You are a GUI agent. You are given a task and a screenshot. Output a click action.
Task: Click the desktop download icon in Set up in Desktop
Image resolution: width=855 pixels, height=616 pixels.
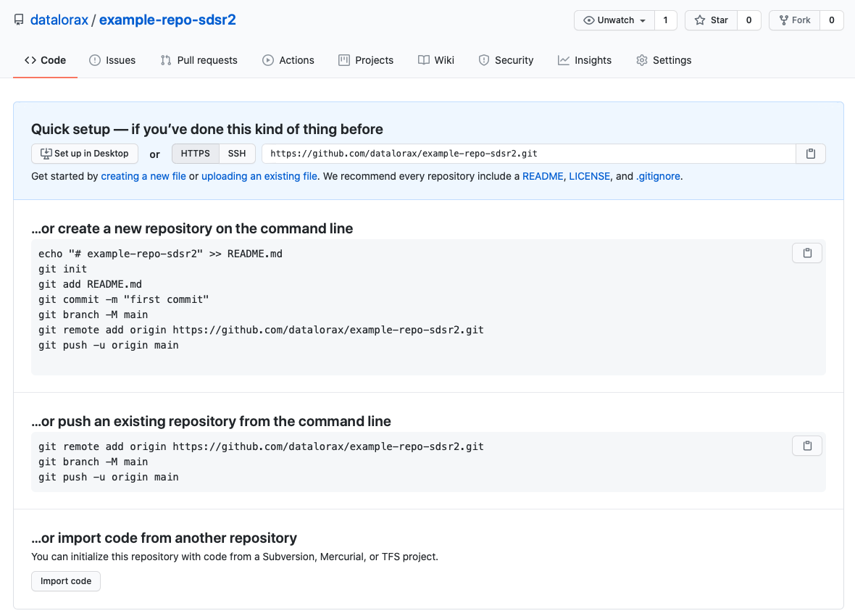(46, 154)
